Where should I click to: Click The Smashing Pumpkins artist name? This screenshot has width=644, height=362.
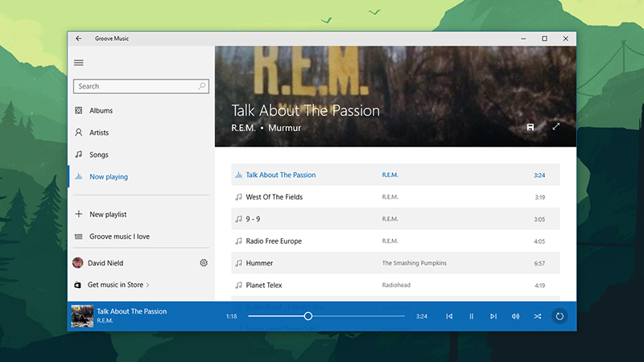414,263
